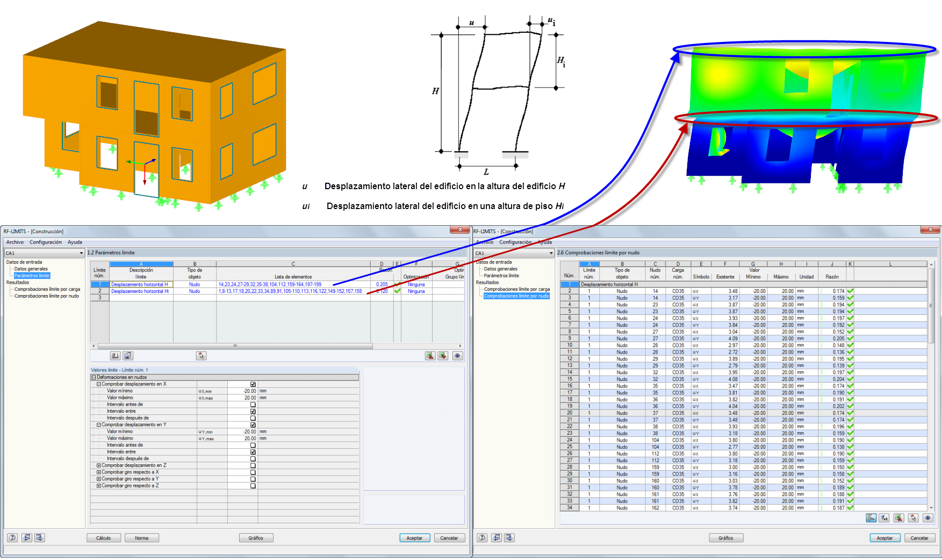Screen dimensions: 942x560
Task: Toggle Y 'Intervalo antes de' checkbox
Action: pyautogui.click(x=253, y=445)
